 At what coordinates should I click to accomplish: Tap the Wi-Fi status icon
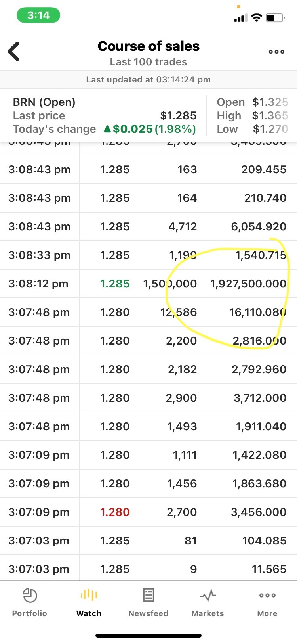[x=257, y=18]
